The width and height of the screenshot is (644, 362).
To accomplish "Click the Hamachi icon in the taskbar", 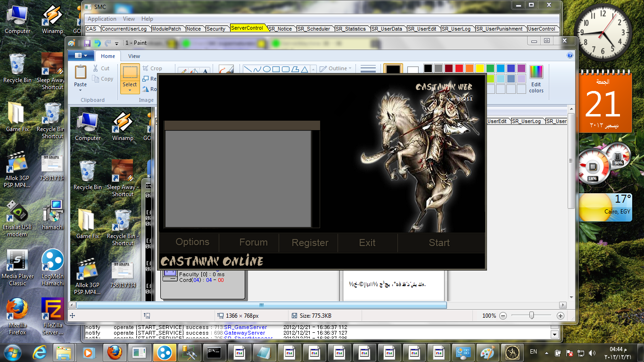I will (165, 352).
